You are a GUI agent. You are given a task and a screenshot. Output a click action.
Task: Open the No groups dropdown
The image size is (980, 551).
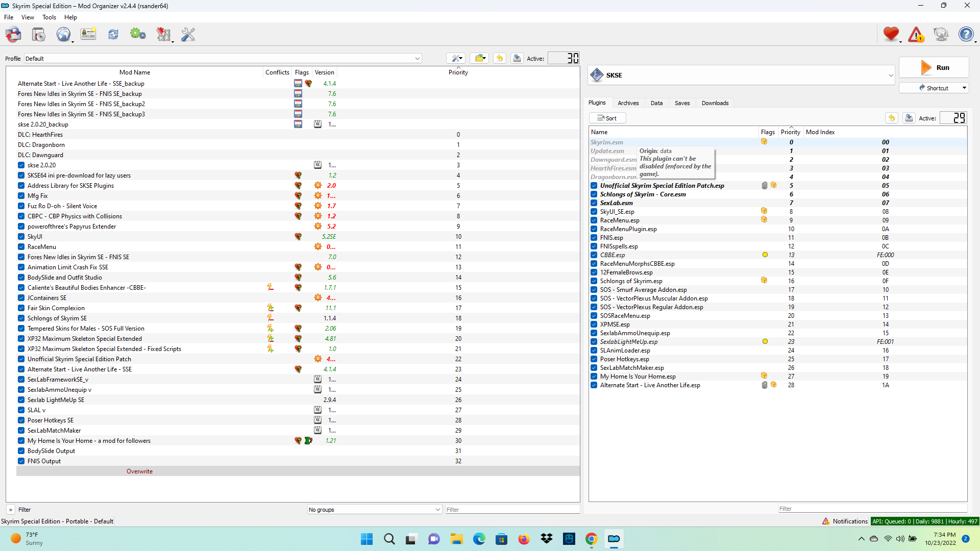pyautogui.click(x=374, y=510)
